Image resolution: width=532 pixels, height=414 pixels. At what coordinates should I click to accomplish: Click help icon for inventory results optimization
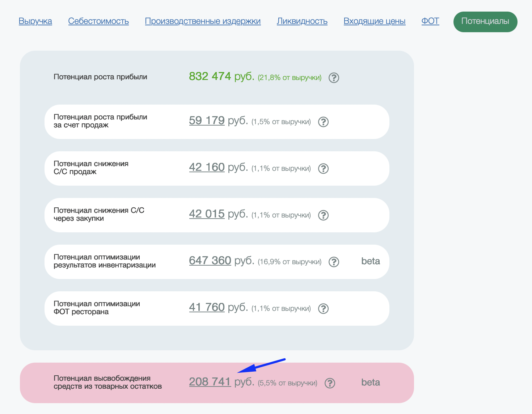point(334,262)
